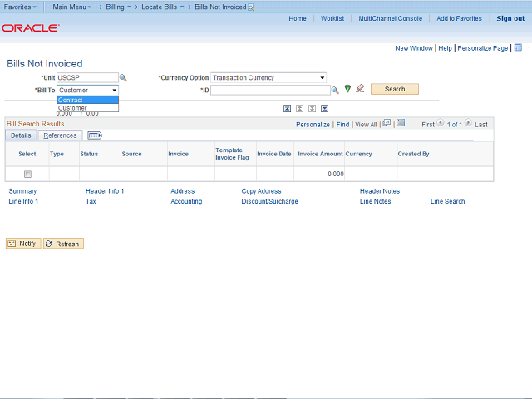Click the Refresh button
Image resolution: width=532 pixels, height=399 pixels.
[63, 244]
